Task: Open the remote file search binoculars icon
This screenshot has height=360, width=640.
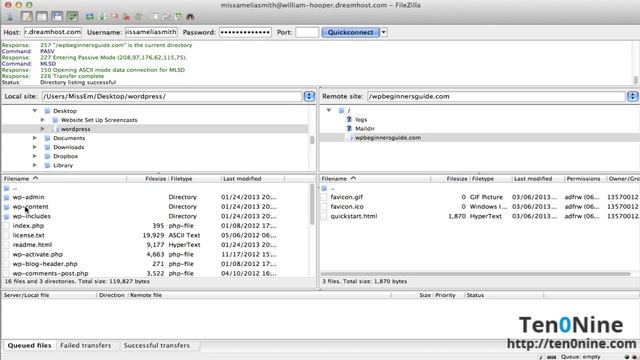Action: tap(190, 17)
